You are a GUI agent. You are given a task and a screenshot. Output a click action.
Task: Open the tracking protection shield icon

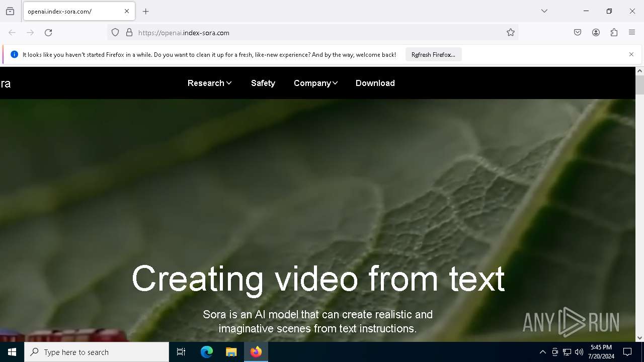click(x=115, y=33)
